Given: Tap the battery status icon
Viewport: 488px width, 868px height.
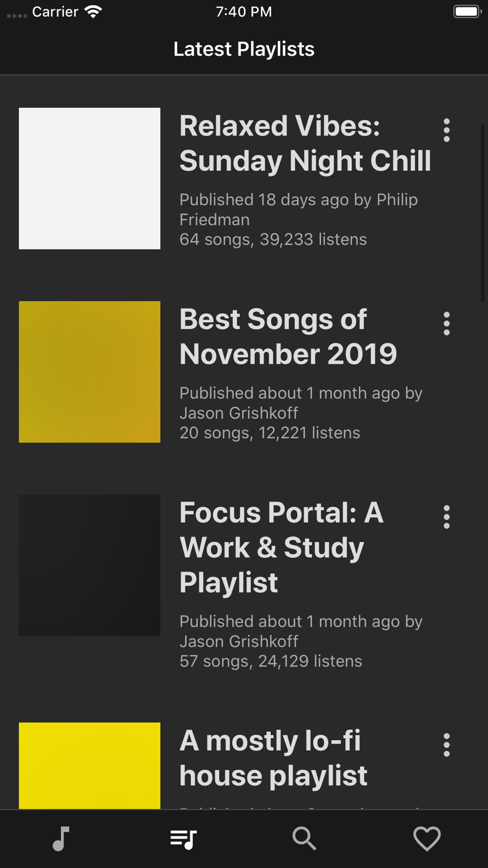Looking at the screenshot, I should point(467,12).
